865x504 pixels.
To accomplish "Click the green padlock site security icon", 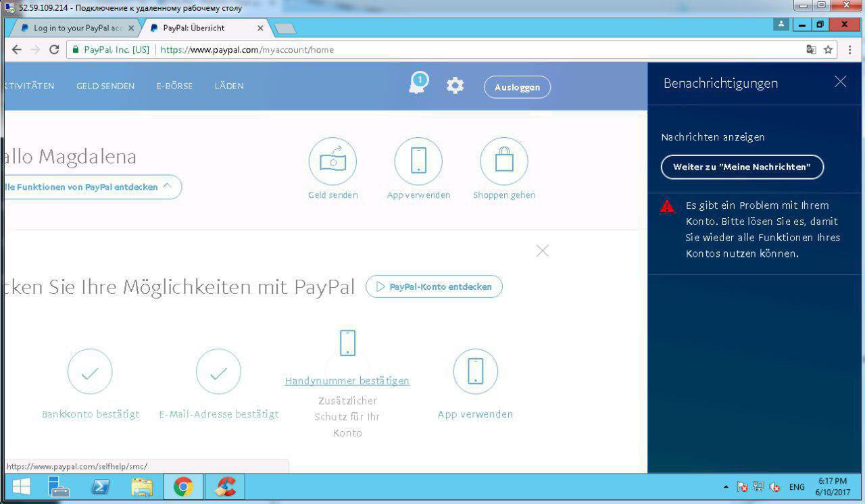I will 76,49.
